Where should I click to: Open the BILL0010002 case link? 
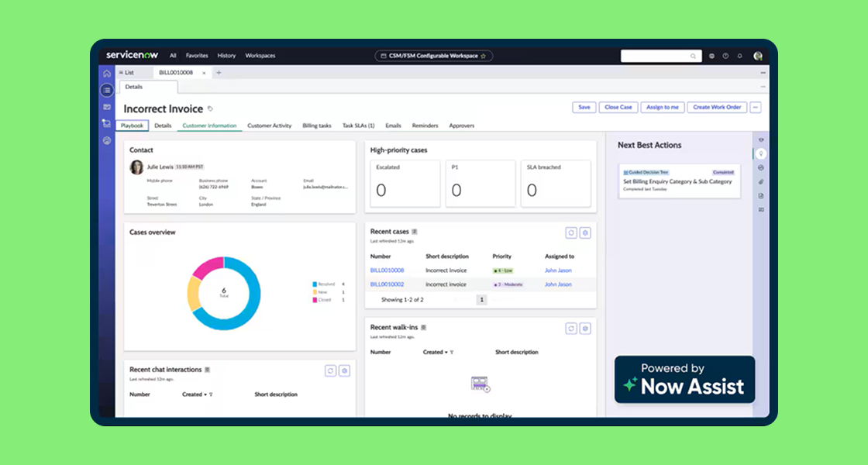pos(389,284)
